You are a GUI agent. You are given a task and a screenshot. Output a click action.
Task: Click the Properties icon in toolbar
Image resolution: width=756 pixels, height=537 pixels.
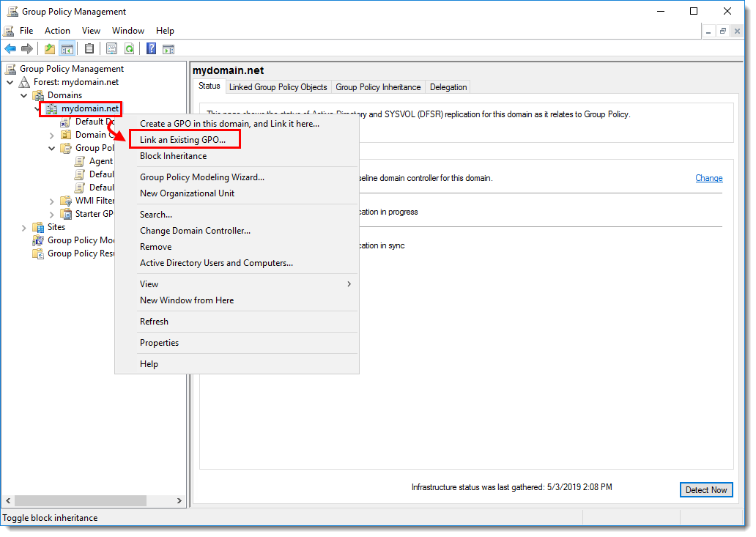pos(111,49)
